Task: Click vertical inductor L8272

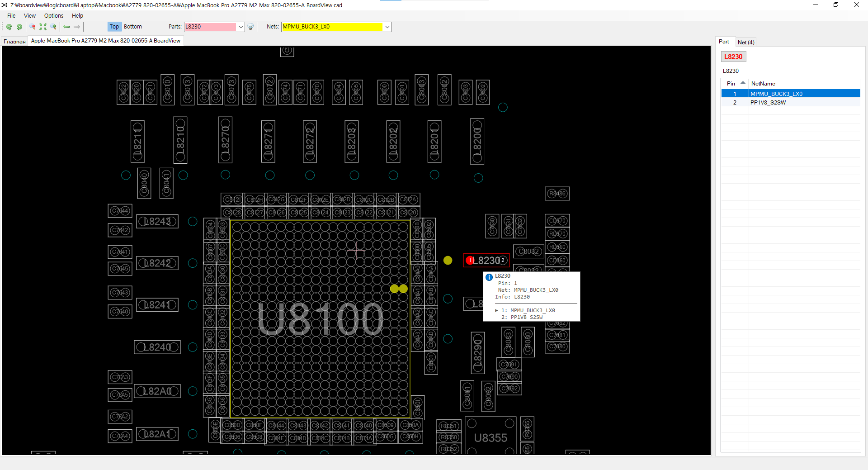Action: coord(310,142)
